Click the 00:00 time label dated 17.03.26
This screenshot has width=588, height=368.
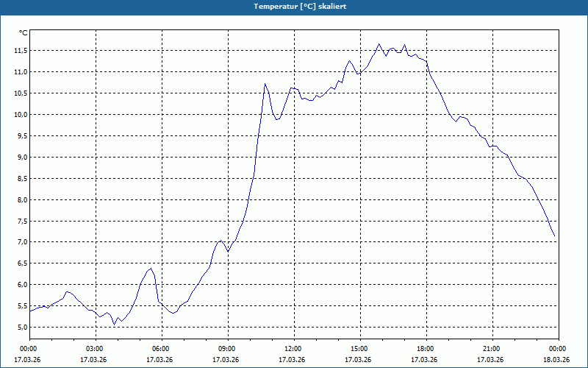tap(29, 349)
